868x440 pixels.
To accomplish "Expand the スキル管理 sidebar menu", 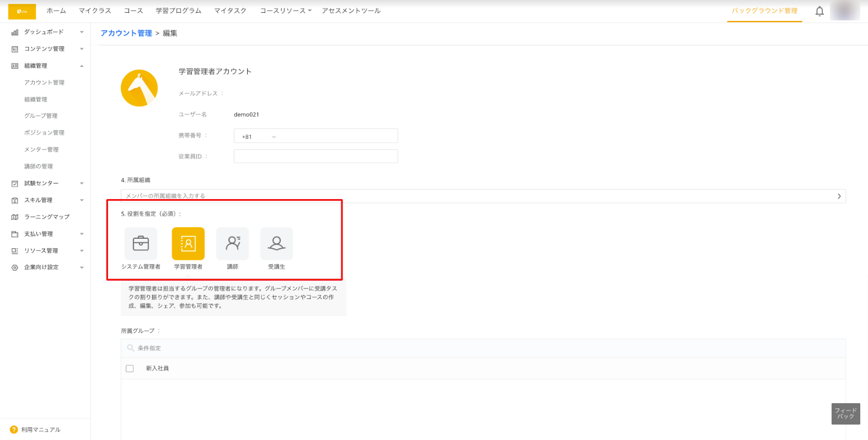I will click(x=82, y=200).
